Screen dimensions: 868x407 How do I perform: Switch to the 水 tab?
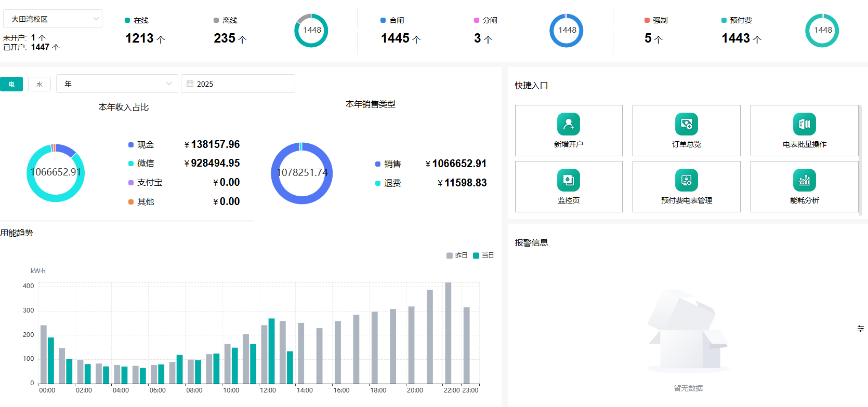click(40, 84)
